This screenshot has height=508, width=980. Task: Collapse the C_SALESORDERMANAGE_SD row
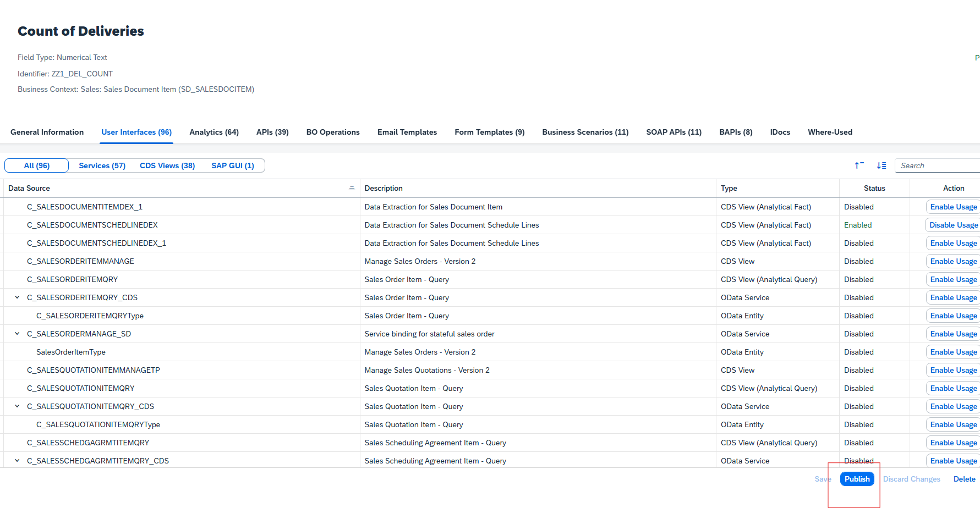click(17, 334)
